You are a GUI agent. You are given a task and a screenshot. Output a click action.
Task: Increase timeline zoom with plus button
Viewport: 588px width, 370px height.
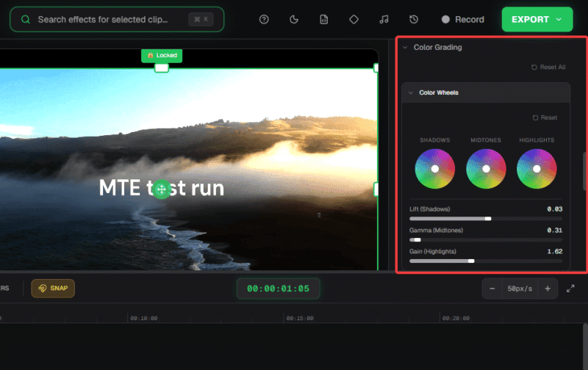pos(547,289)
